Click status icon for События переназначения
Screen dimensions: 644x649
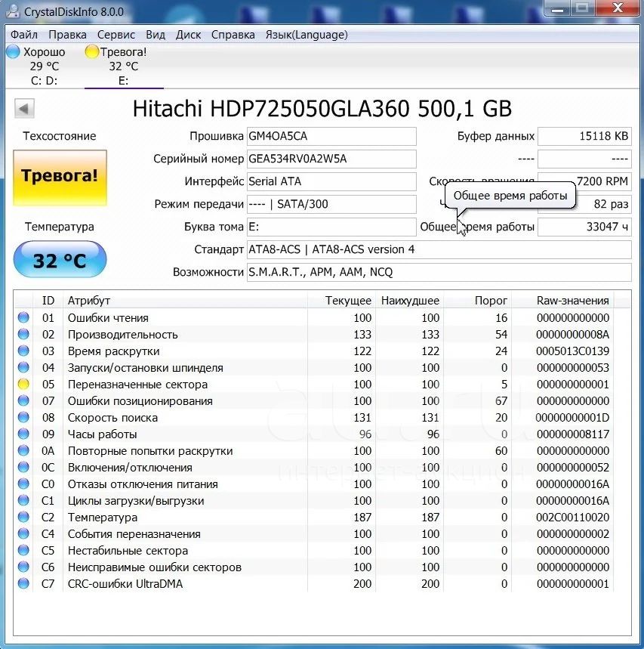click(x=23, y=533)
